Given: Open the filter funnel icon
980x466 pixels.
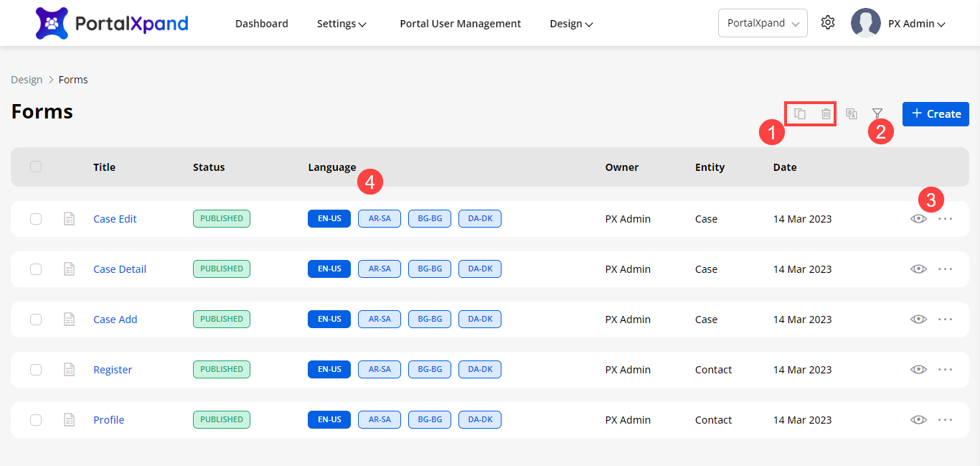Looking at the screenshot, I should 877,113.
